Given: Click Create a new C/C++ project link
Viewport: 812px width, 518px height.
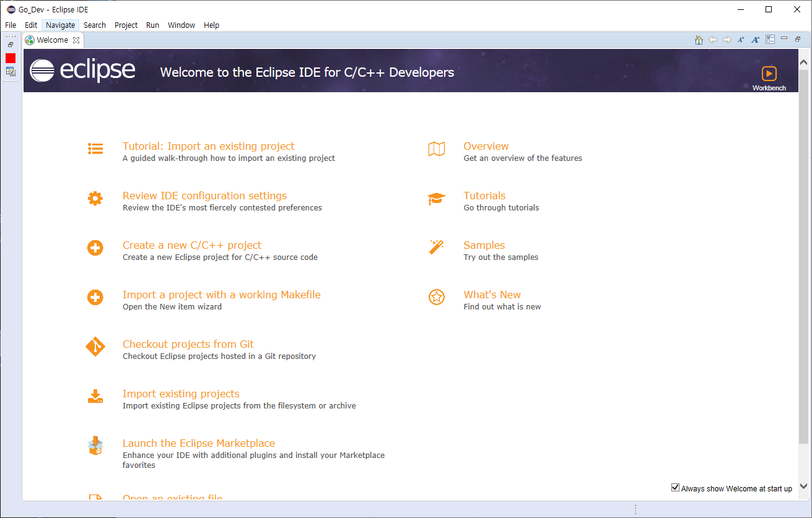Looking at the screenshot, I should click(x=192, y=245).
